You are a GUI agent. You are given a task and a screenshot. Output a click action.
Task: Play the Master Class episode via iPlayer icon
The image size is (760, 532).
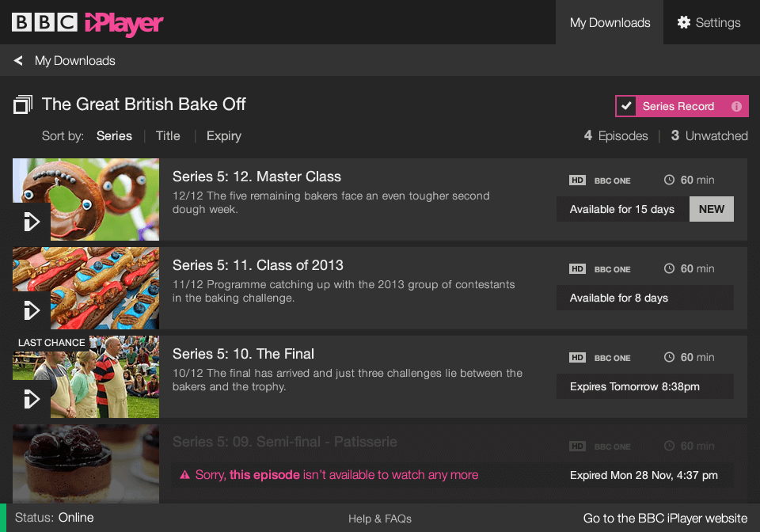[32, 222]
